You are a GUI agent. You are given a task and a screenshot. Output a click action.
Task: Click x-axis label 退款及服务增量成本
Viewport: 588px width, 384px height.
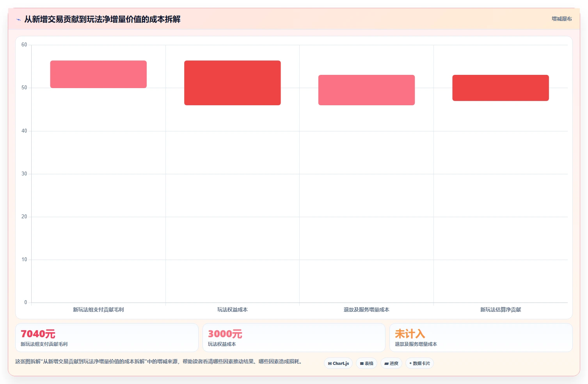[x=366, y=310]
